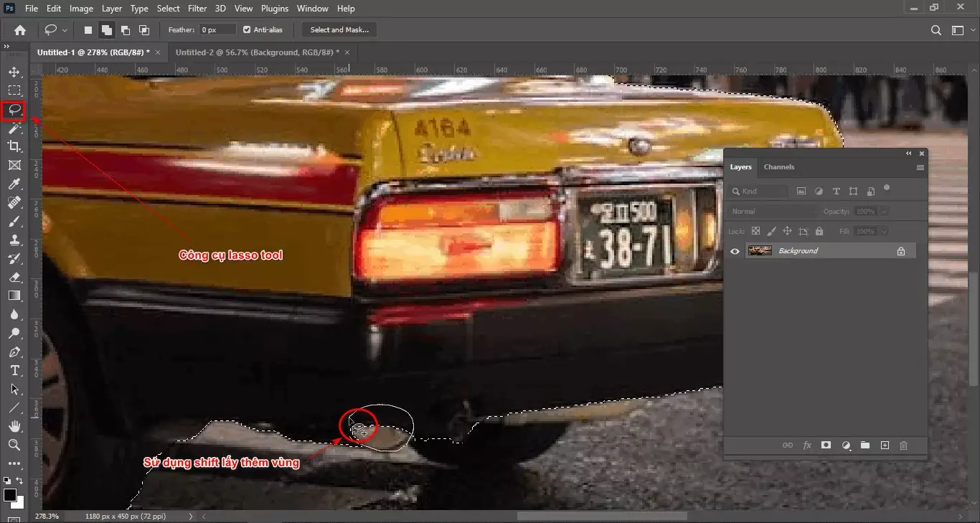
Task: Add a layer mask from the Layers panel
Action: point(826,446)
